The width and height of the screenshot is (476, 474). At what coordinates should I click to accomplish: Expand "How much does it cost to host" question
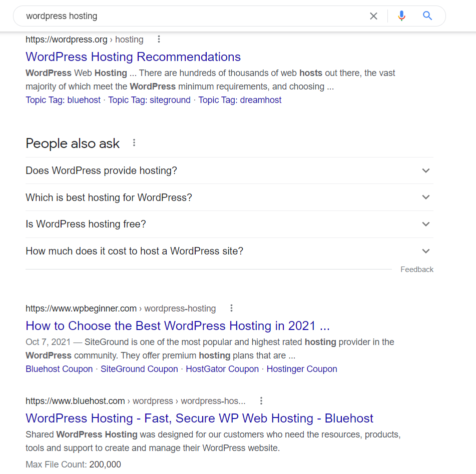tap(229, 251)
